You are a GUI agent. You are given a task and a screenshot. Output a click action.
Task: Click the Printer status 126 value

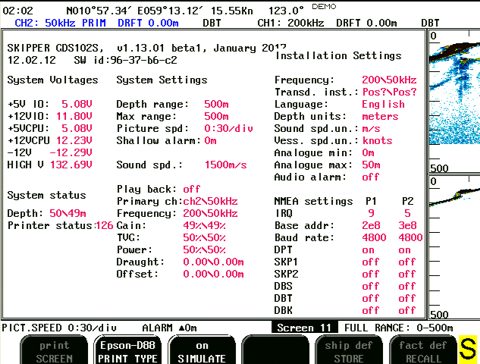[x=105, y=225]
